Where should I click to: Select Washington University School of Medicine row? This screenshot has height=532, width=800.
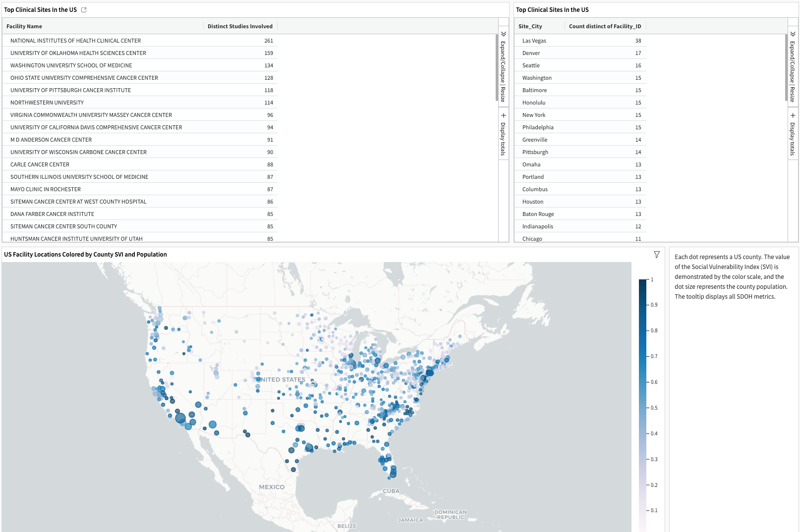[x=140, y=65]
